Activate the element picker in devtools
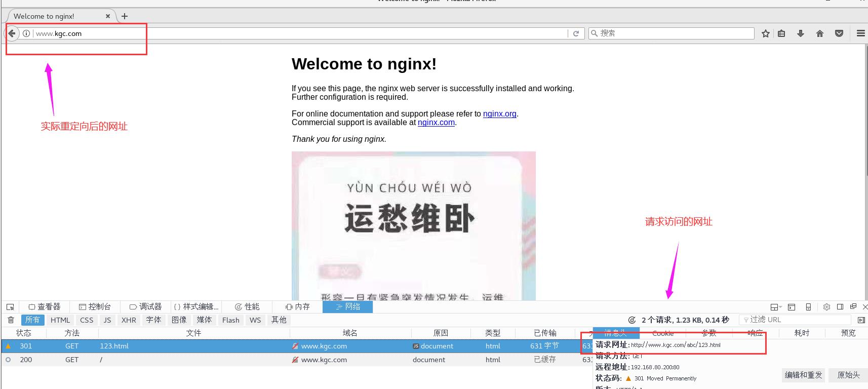This screenshot has height=389, width=868. [x=10, y=307]
